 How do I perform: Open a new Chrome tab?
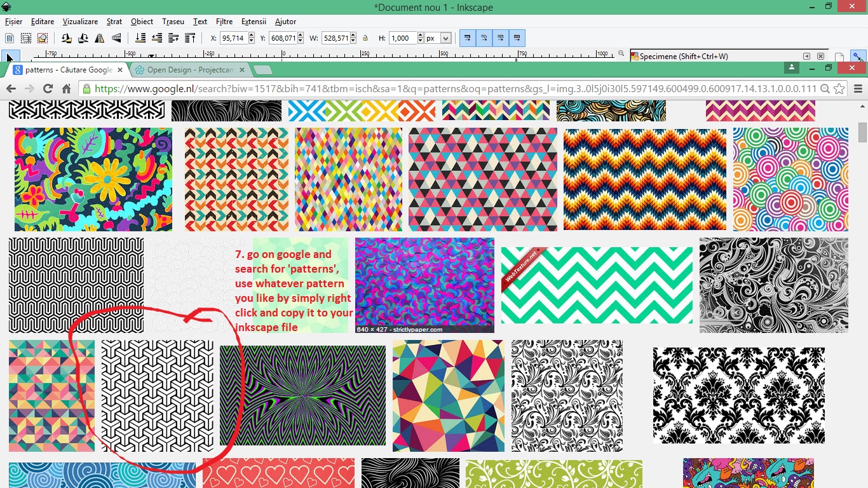(x=263, y=70)
